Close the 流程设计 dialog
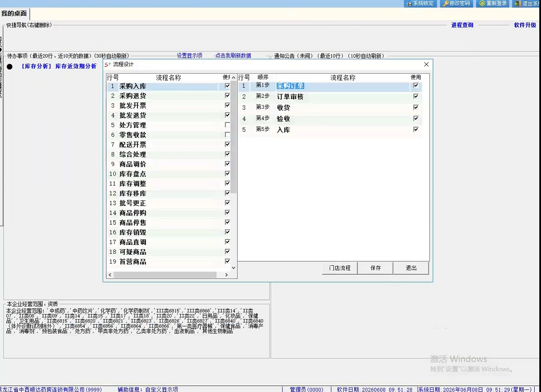Viewport: 541px width, 392px height. click(x=426, y=65)
